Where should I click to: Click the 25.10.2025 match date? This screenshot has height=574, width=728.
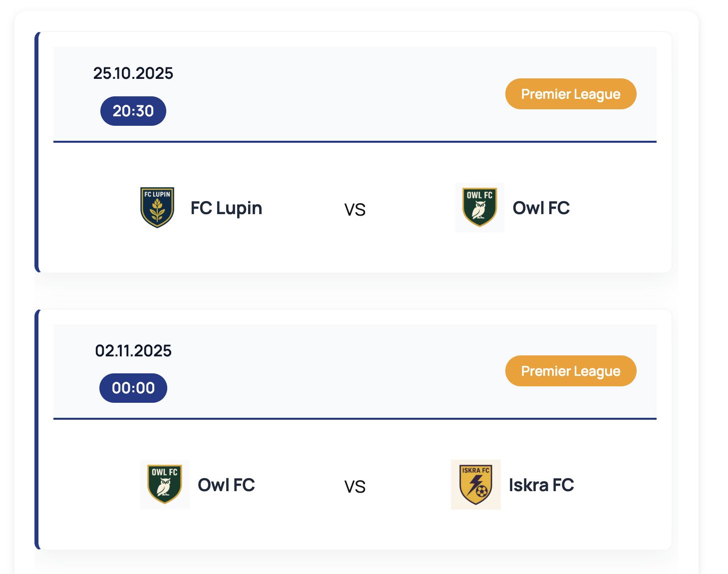pyautogui.click(x=133, y=73)
